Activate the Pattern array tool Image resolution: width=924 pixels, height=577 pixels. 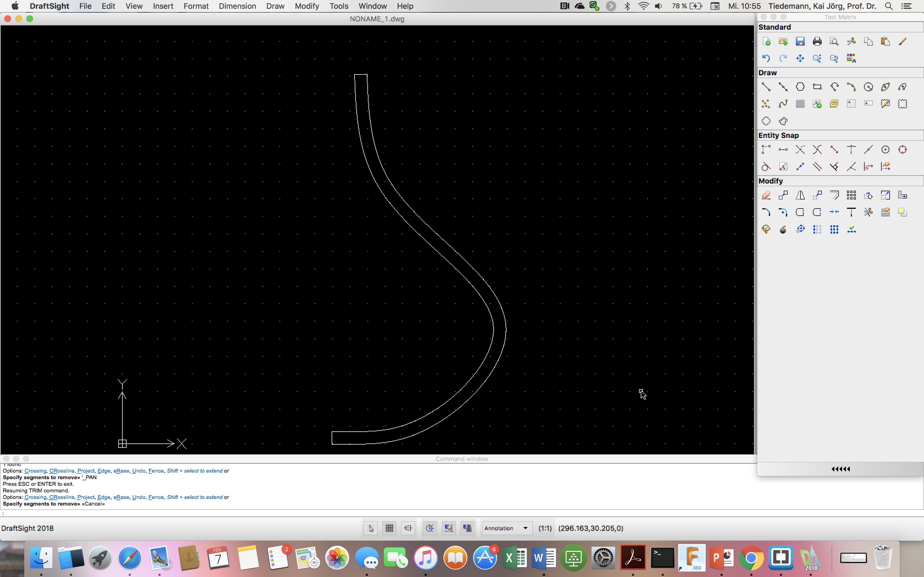(x=851, y=195)
